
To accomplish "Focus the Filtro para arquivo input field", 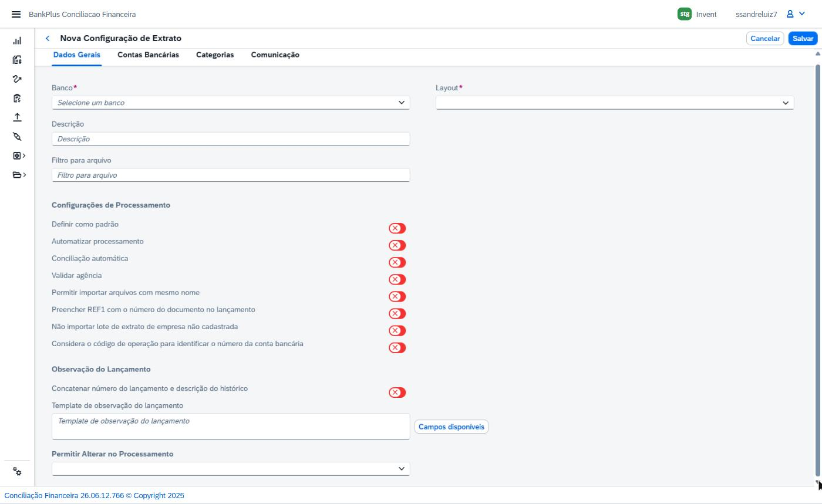I will point(231,175).
